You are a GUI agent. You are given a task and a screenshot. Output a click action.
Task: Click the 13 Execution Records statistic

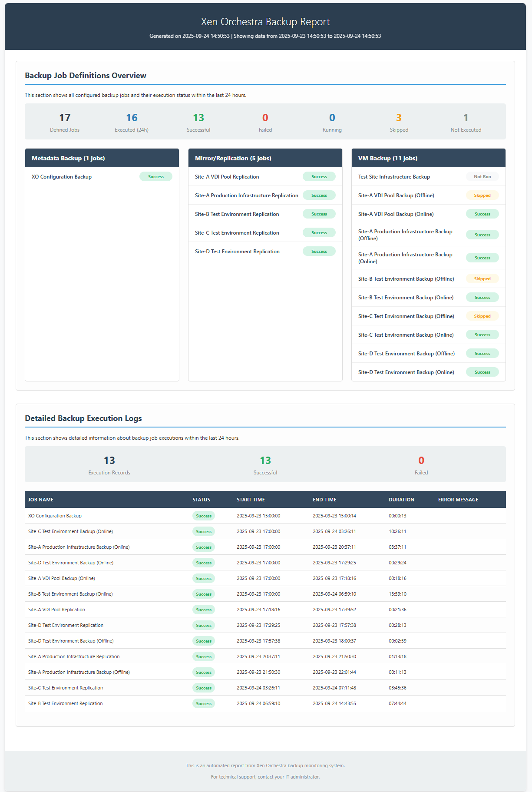(109, 465)
